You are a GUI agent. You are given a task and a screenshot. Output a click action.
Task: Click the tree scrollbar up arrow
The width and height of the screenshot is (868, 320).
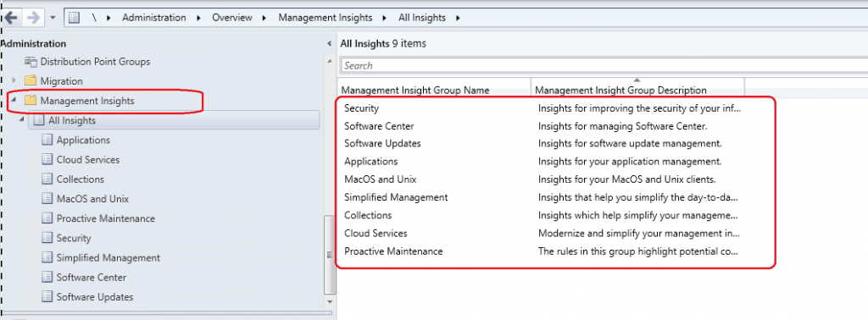[330, 61]
